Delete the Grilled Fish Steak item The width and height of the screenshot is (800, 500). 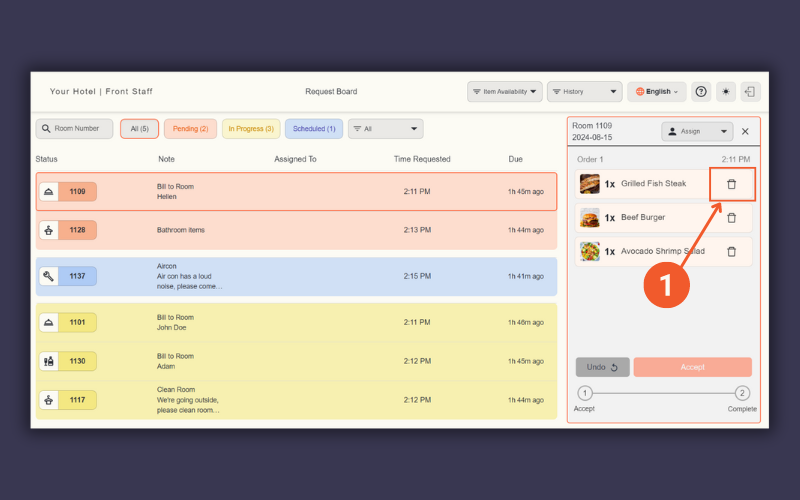(731, 184)
